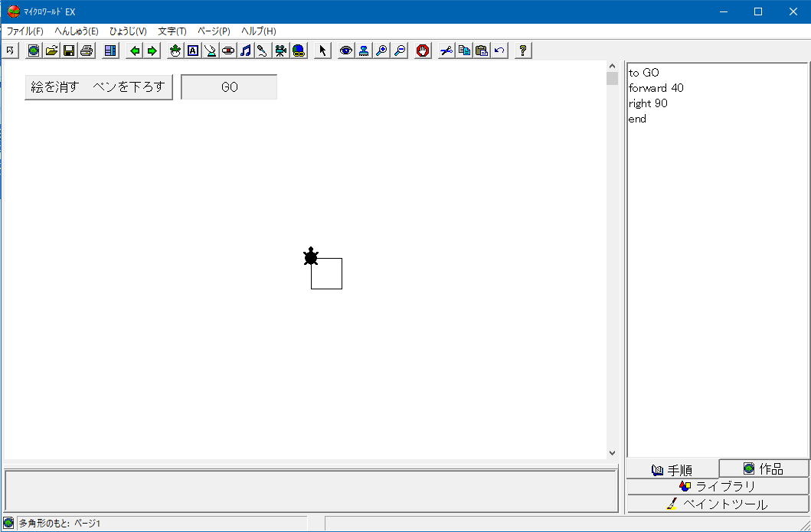Image resolution: width=811 pixels, height=532 pixels.
Task: Open the 文字(T) menu
Action: [x=172, y=31]
